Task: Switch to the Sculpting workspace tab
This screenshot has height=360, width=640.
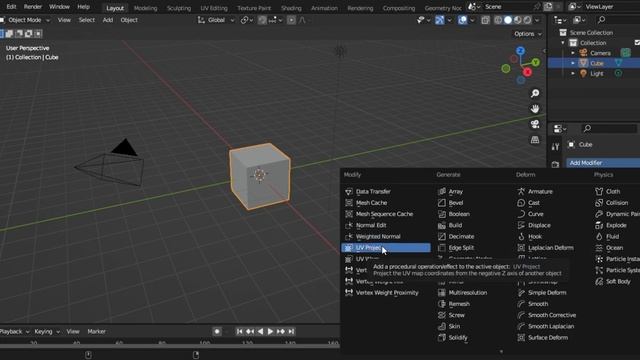Action: point(179,8)
